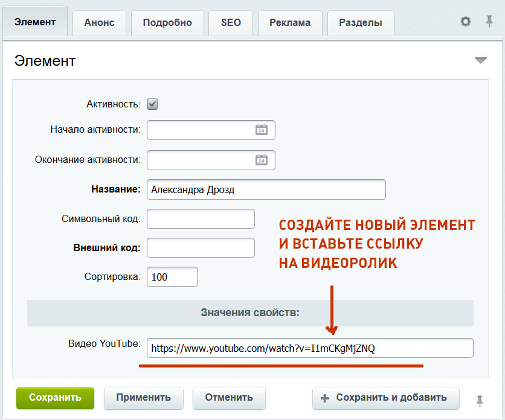Open the settings gear icon

[x=465, y=22]
